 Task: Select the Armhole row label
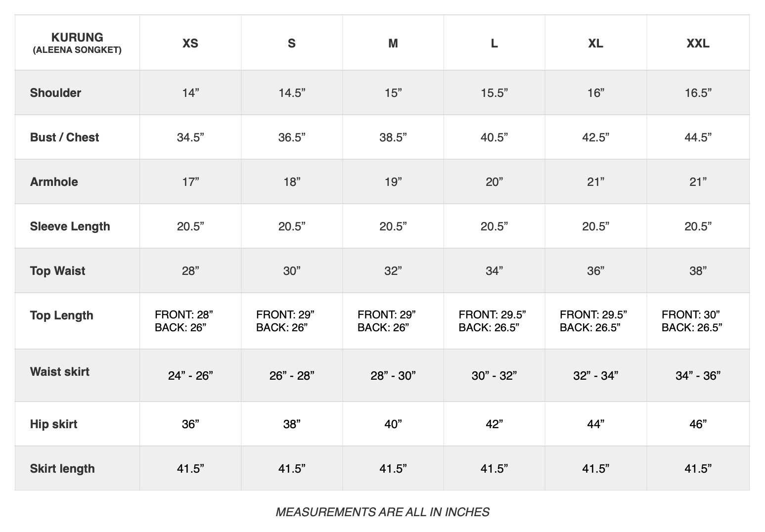click(54, 182)
